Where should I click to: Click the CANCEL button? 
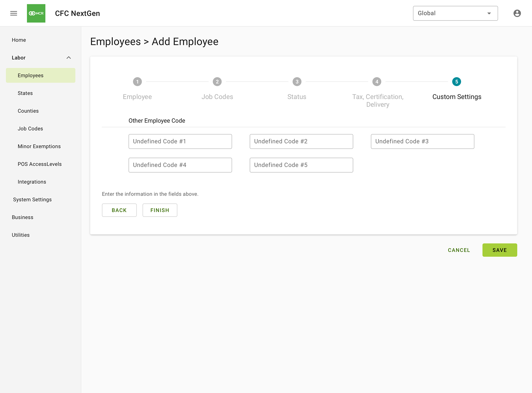pyautogui.click(x=459, y=250)
